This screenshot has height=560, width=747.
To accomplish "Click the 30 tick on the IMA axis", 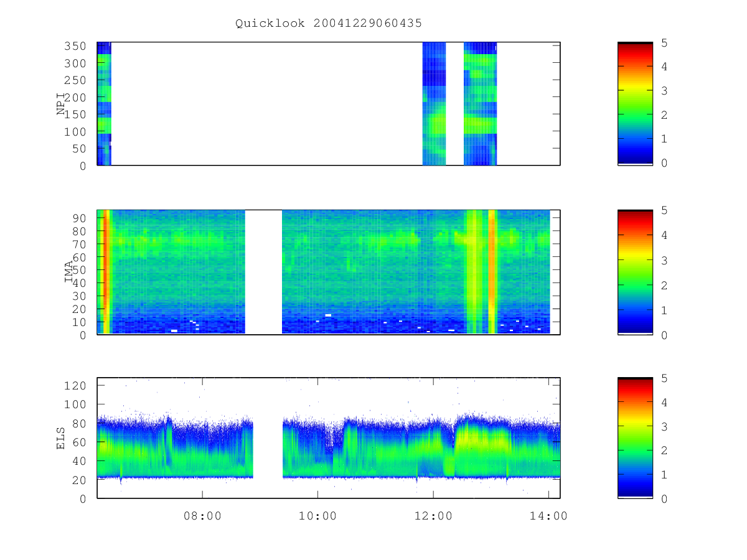I will pyautogui.click(x=79, y=296).
